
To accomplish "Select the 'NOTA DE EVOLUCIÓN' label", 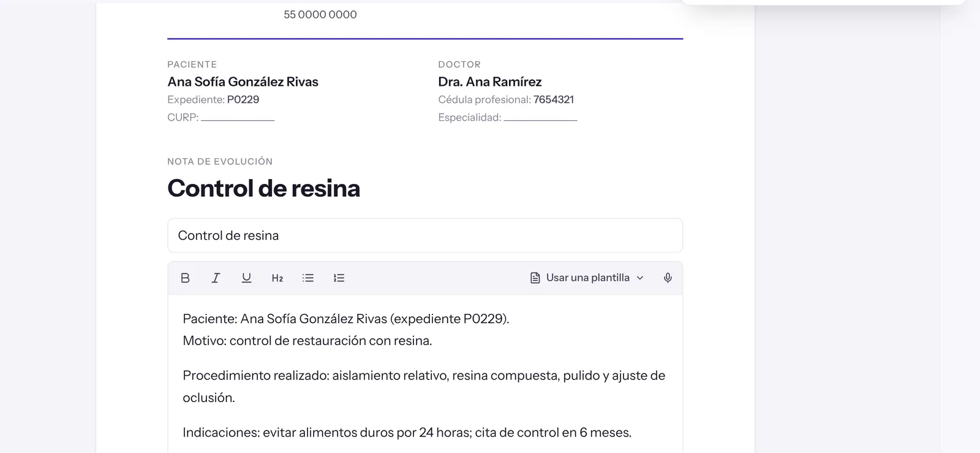I will (220, 161).
